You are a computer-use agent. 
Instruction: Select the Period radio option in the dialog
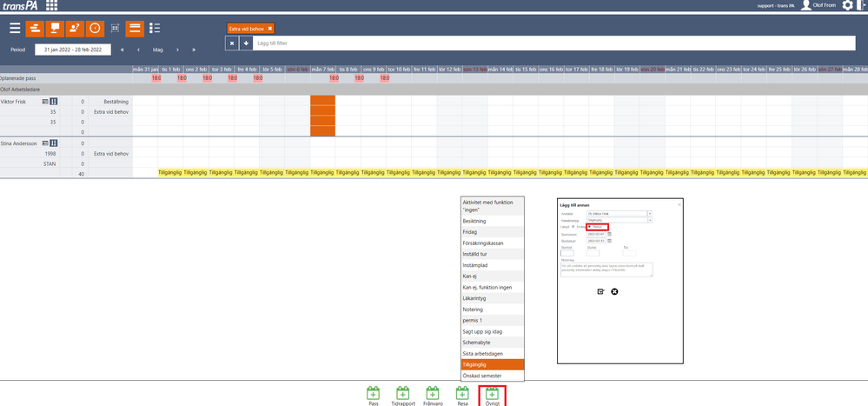(x=590, y=227)
